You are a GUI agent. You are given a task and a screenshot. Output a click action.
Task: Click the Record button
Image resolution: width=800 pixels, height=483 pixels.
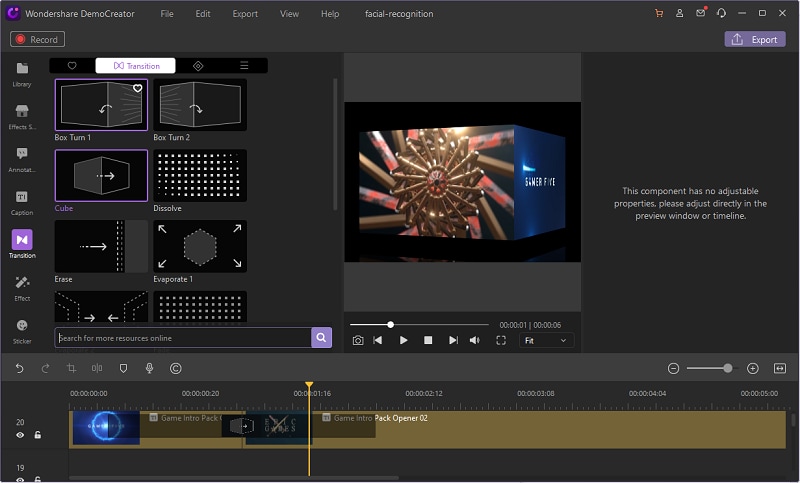tap(37, 39)
